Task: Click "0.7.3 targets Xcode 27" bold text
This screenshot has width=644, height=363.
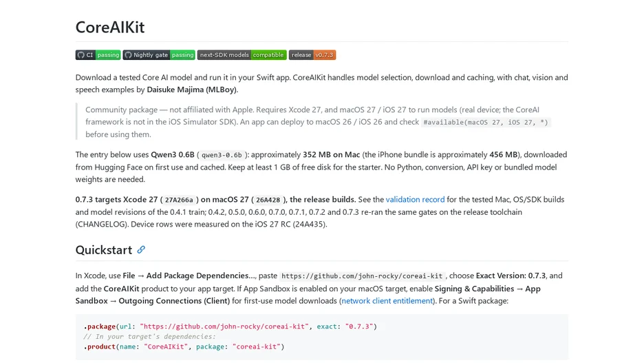Action: point(116,199)
